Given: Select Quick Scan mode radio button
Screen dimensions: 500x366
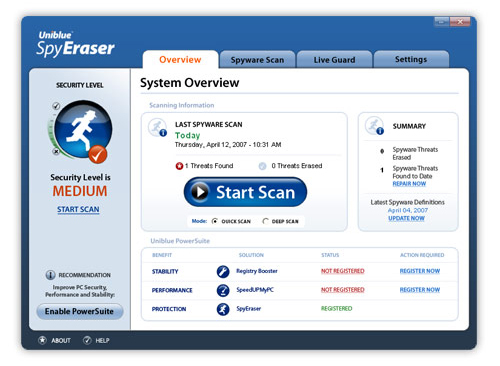Looking at the screenshot, I should tap(215, 221).
